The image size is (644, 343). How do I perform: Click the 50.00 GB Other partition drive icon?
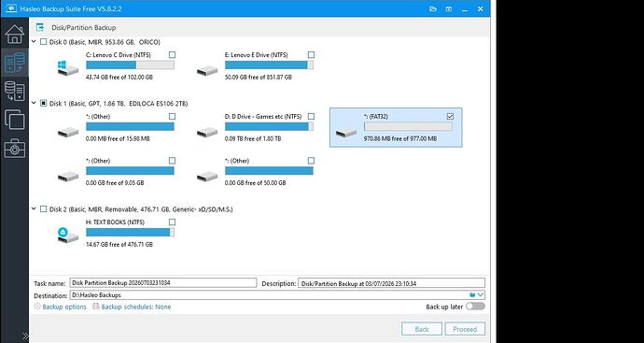207,177
